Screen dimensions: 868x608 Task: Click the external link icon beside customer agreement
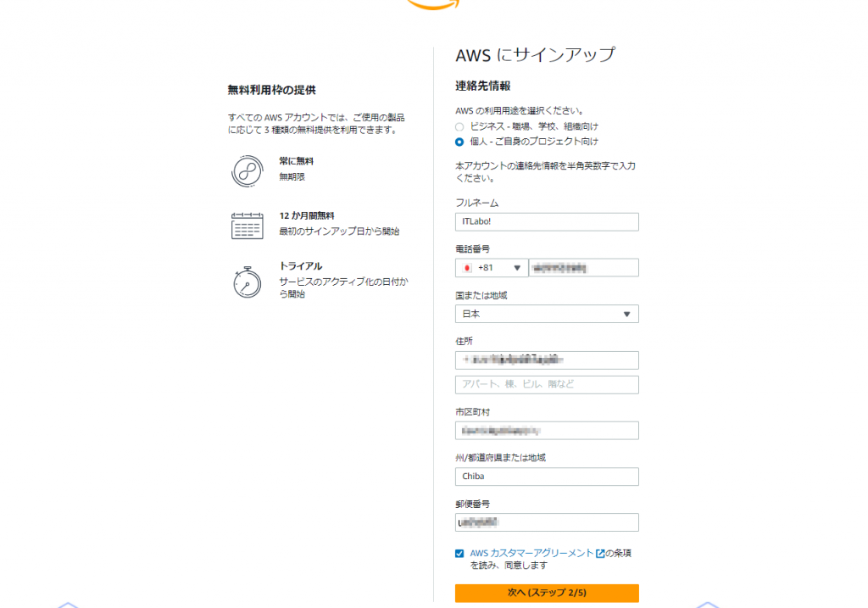(600, 553)
